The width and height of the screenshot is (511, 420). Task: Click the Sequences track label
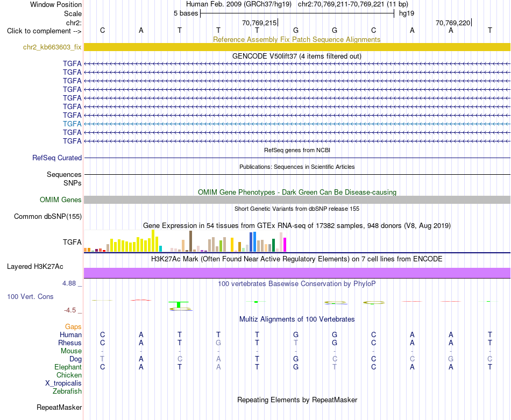tap(64, 175)
